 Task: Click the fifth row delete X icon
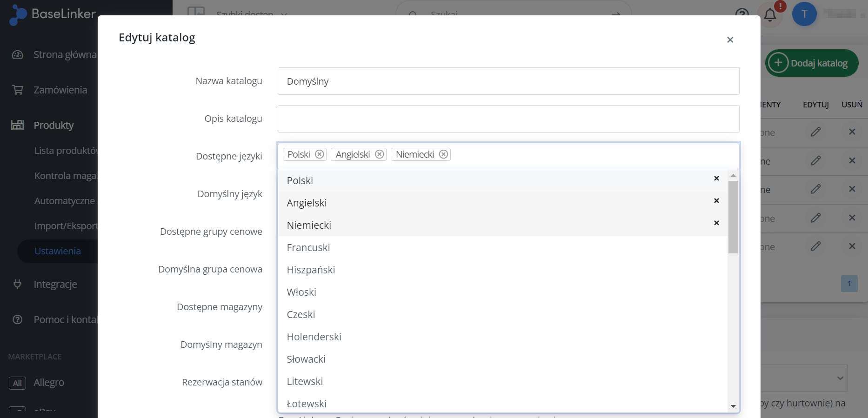[852, 246]
